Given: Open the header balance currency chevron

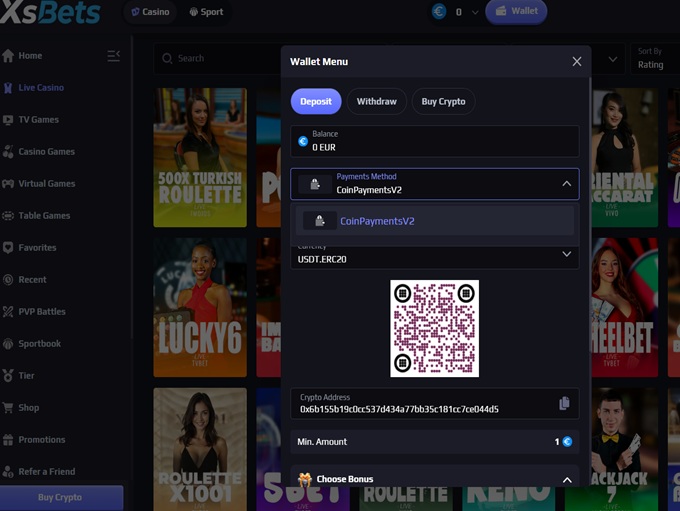Looking at the screenshot, I should 475,13.
